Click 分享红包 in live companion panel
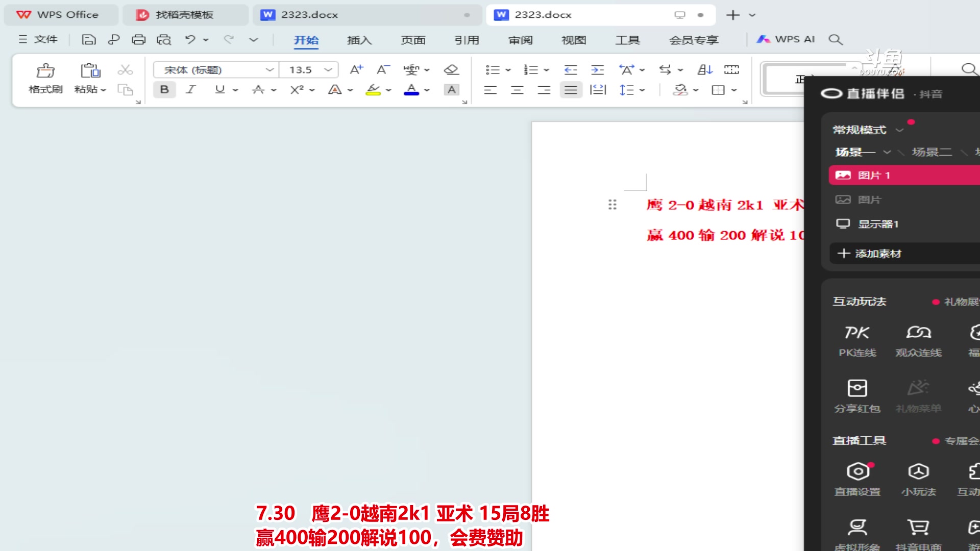 tap(857, 396)
